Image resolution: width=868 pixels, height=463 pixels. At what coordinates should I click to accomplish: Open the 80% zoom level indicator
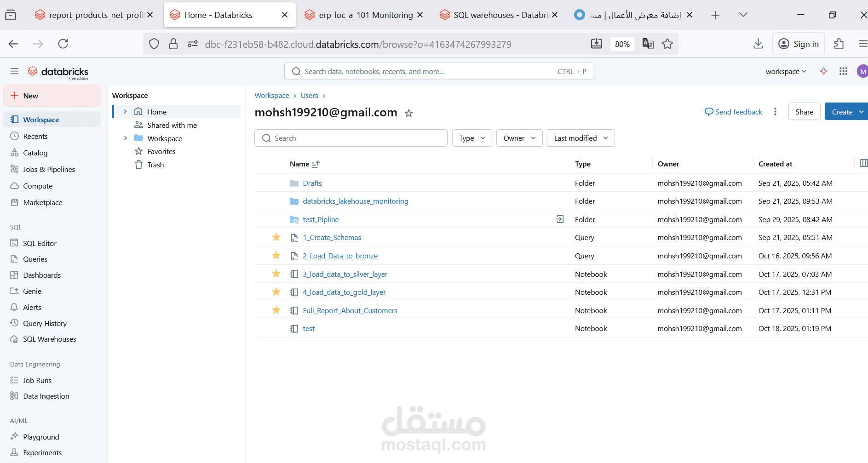tap(622, 44)
